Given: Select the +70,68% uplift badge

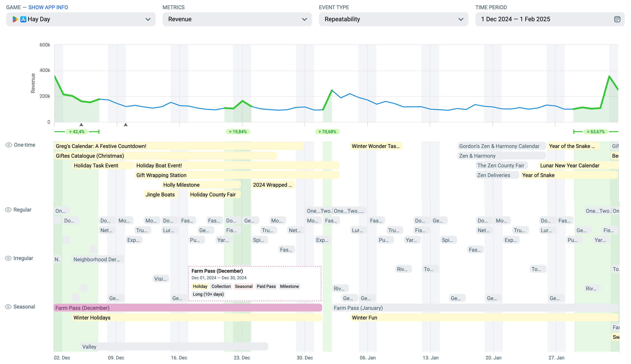Looking at the screenshot, I should tap(327, 132).
